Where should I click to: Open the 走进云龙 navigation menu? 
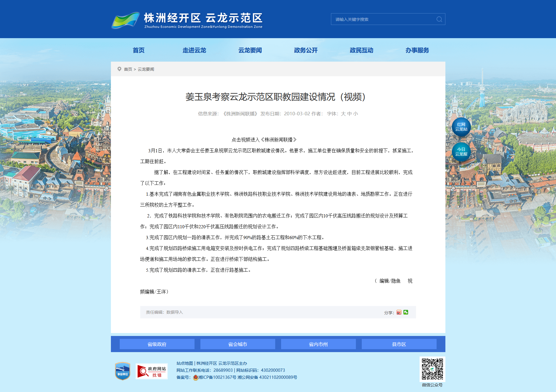[194, 50]
